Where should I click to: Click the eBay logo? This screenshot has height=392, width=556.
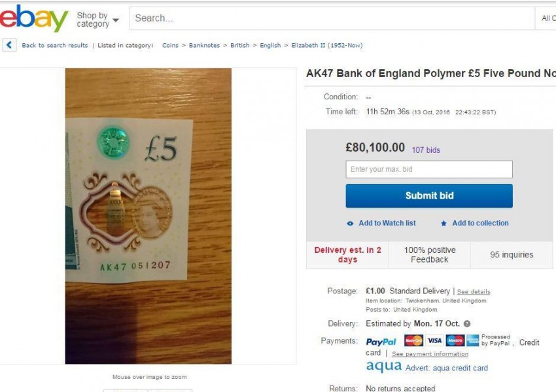tap(33, 18)
